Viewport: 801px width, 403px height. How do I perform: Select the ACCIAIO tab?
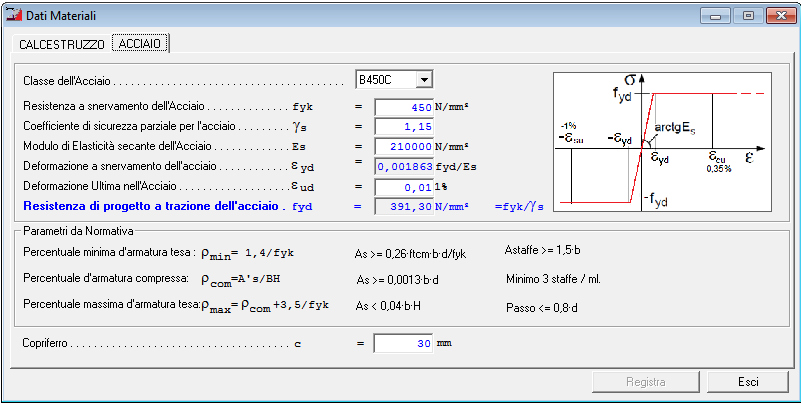pyautogui.click(x=139, y=43)
